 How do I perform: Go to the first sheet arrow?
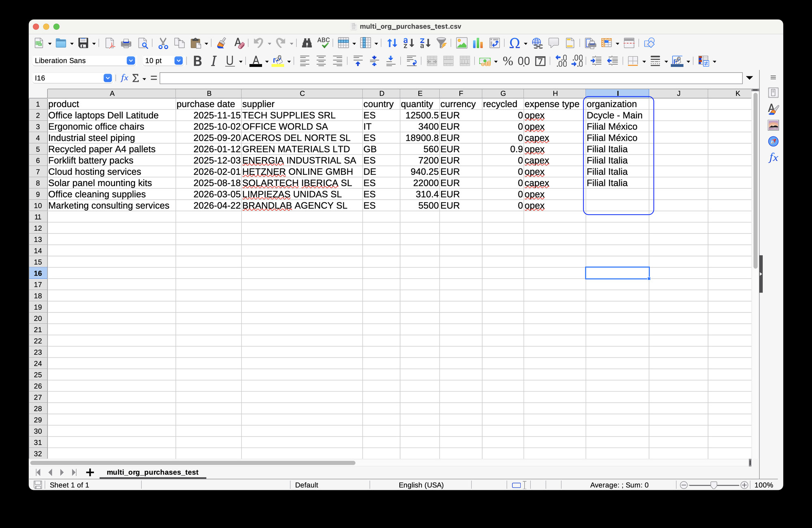(x=38, y=472)
